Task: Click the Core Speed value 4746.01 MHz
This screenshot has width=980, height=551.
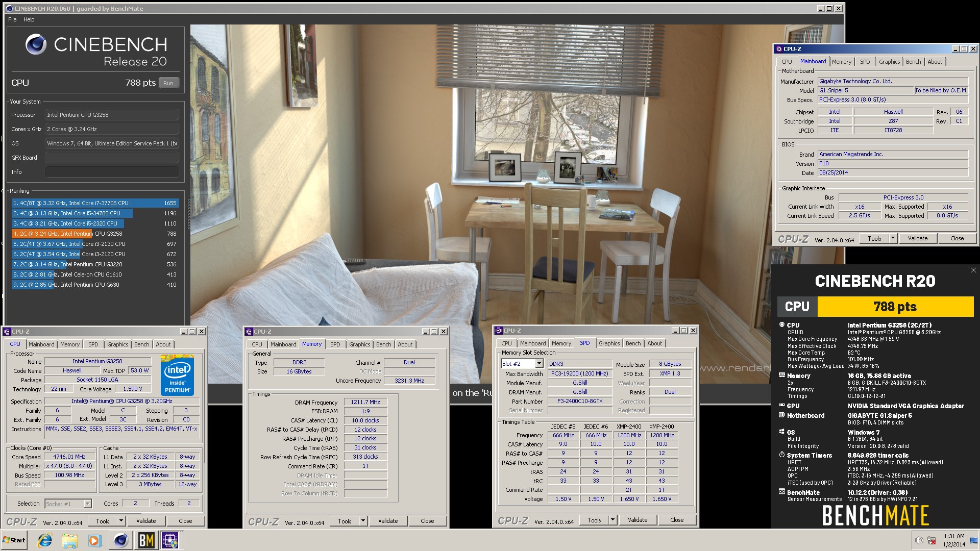Action: tap(70, 457)
